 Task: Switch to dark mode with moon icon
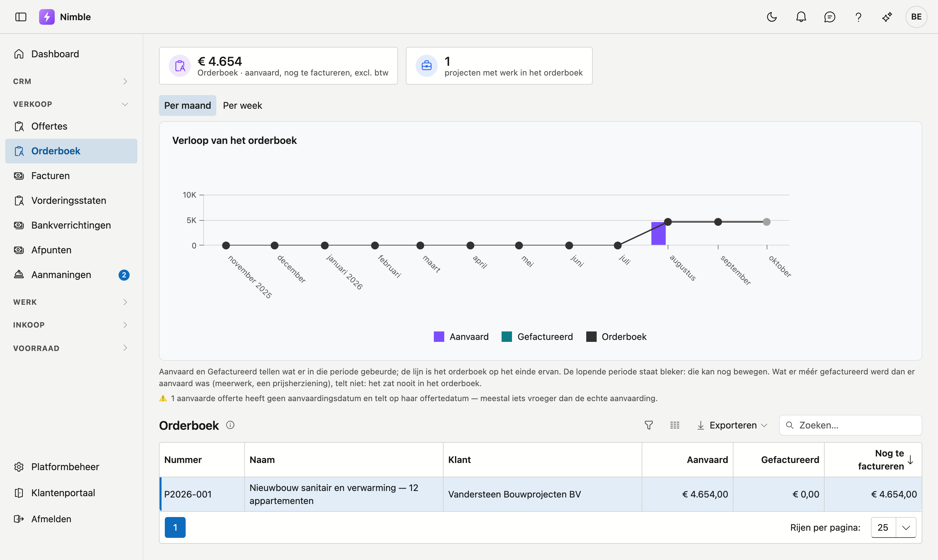click(772, 17)
